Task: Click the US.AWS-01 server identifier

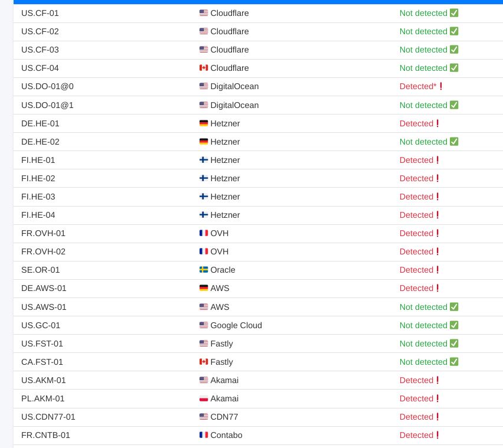Action: 44,307
